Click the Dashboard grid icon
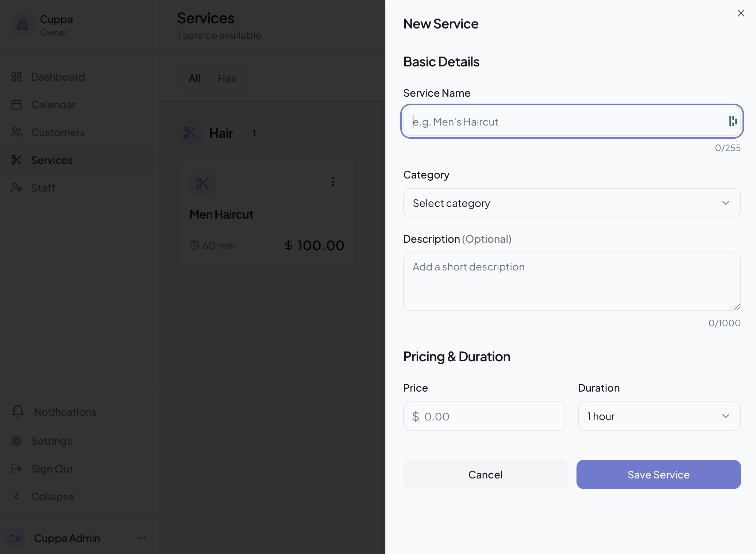Image resolution: width=756 pixels, height=554 pixels. (x=16, y=77)
